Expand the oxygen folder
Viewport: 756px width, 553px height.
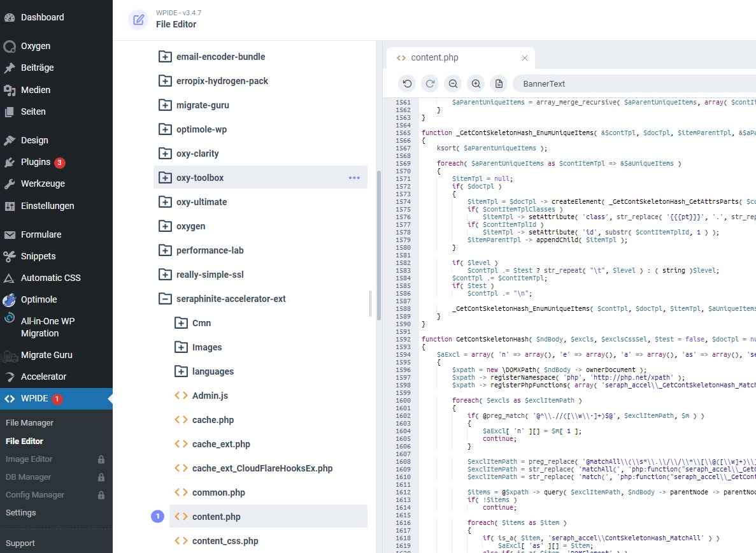click(x=165, y=226)
